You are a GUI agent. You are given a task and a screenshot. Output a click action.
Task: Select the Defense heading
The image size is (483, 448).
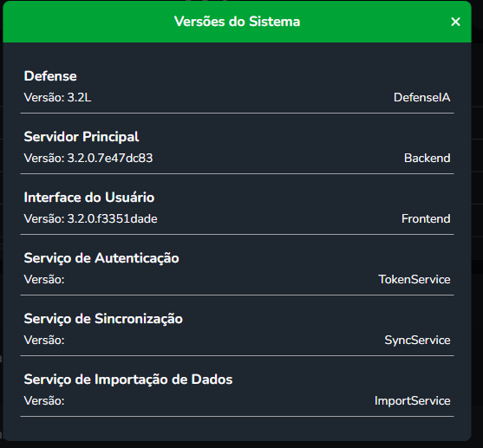(50, 76)
